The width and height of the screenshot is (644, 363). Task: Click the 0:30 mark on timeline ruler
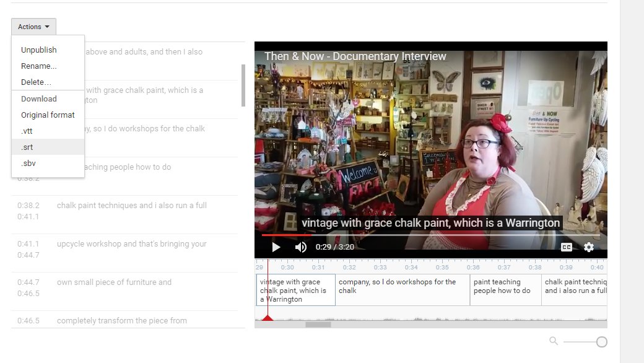tap(287, 268)
